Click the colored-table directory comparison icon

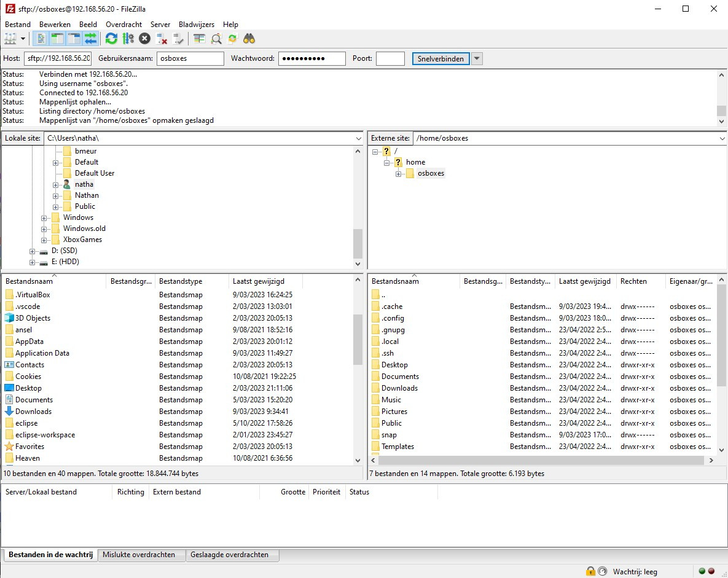tap(200, 39)
